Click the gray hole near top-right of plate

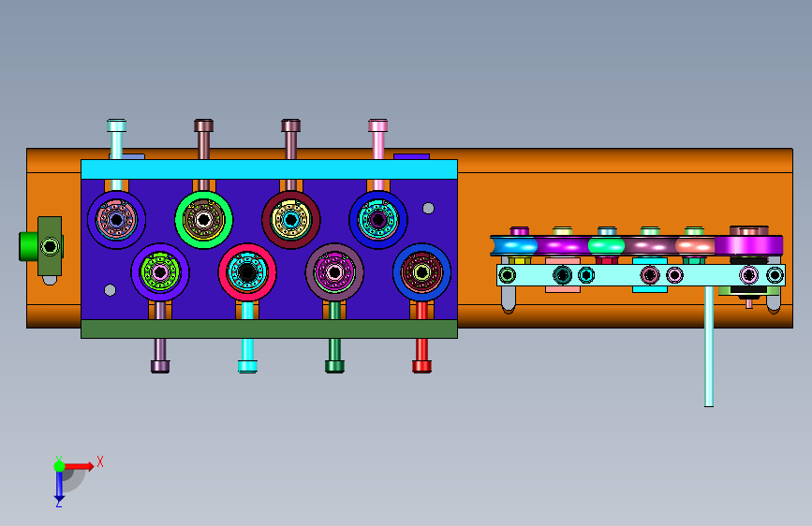tap(428, 208)
